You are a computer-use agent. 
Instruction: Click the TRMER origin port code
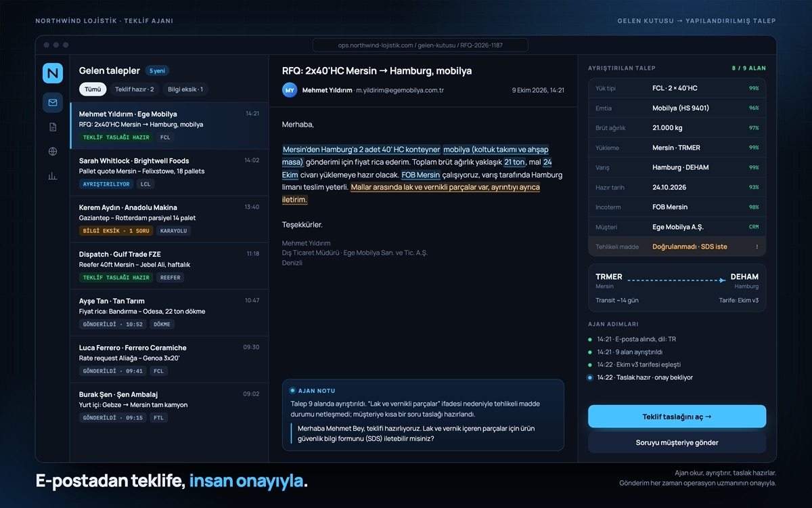(609, 276)
